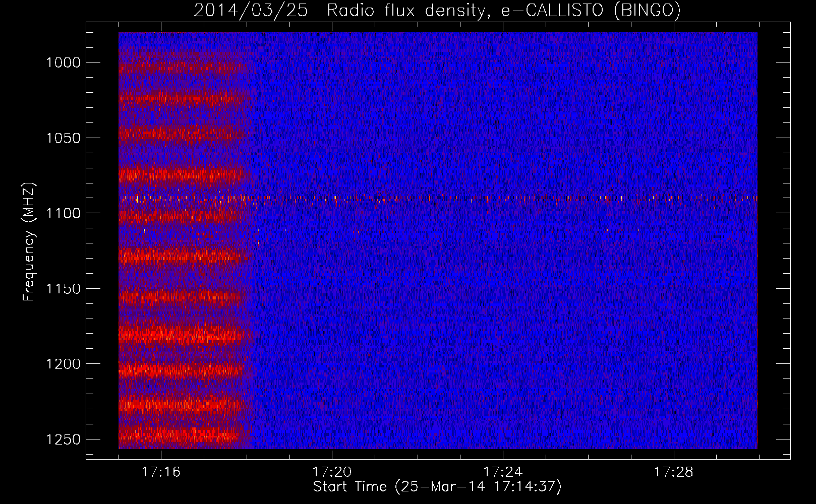Image resolution: width=816 pixels, height=504 pixels.
Task: Click the 17:24 time tick label
Action: point(503,472)
